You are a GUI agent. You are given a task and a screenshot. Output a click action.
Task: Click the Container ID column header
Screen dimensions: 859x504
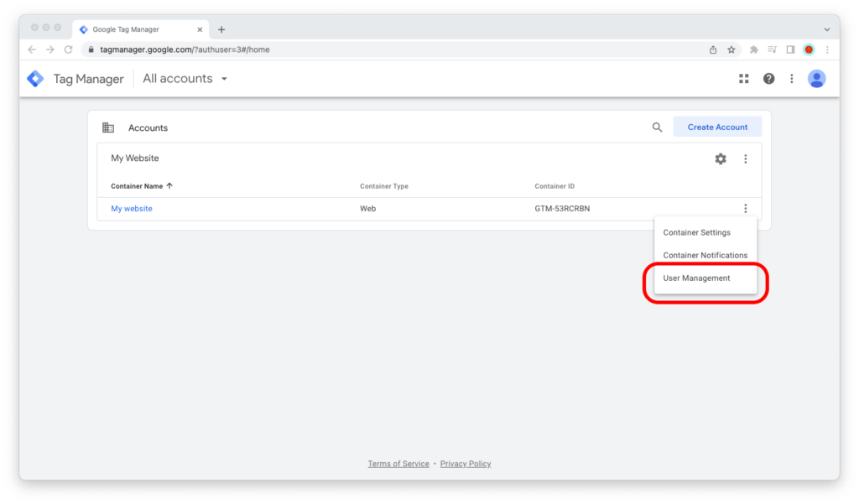tap(554, 186)
